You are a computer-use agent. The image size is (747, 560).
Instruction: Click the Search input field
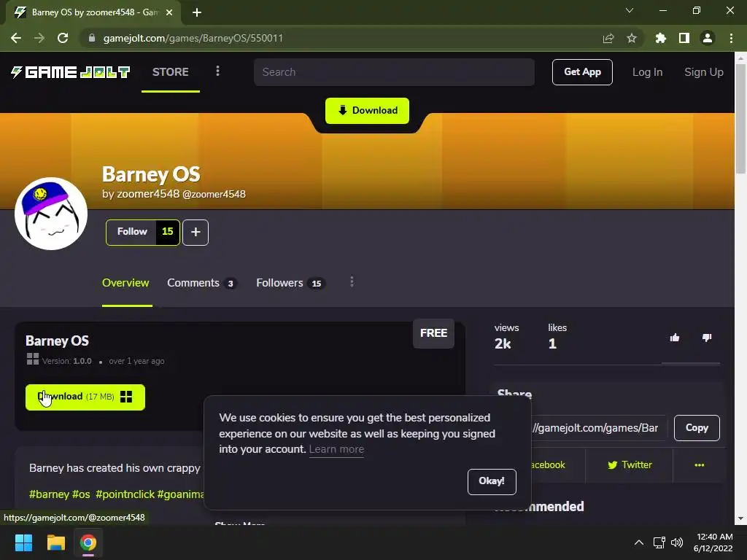(394, 72)
